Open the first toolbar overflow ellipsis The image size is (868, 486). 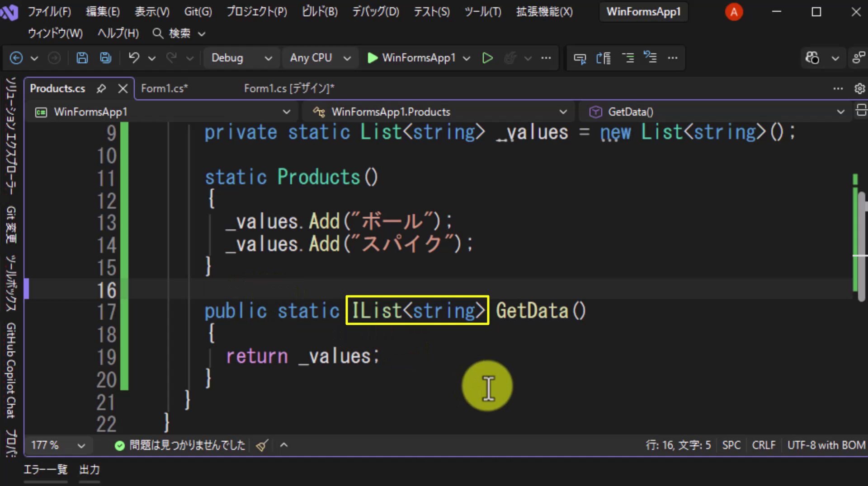pyautogui.click(x=546, y=58)
